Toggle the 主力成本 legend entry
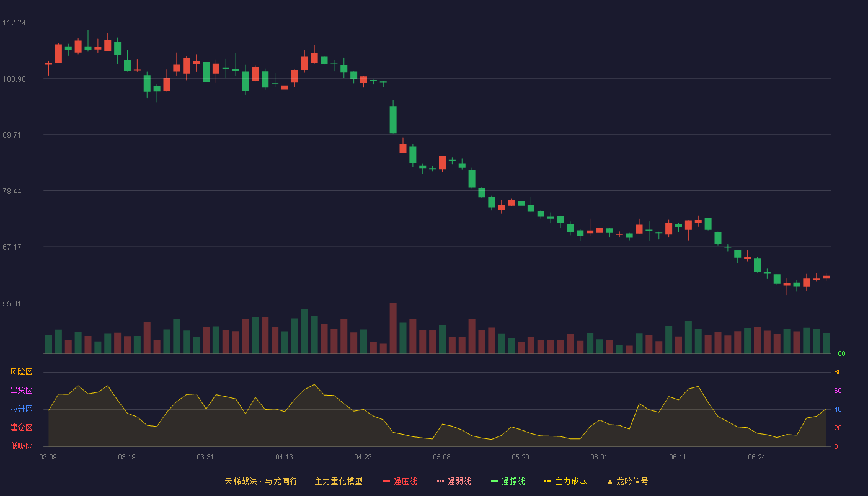This screenshot has width=868, height=496. (565, 481)
